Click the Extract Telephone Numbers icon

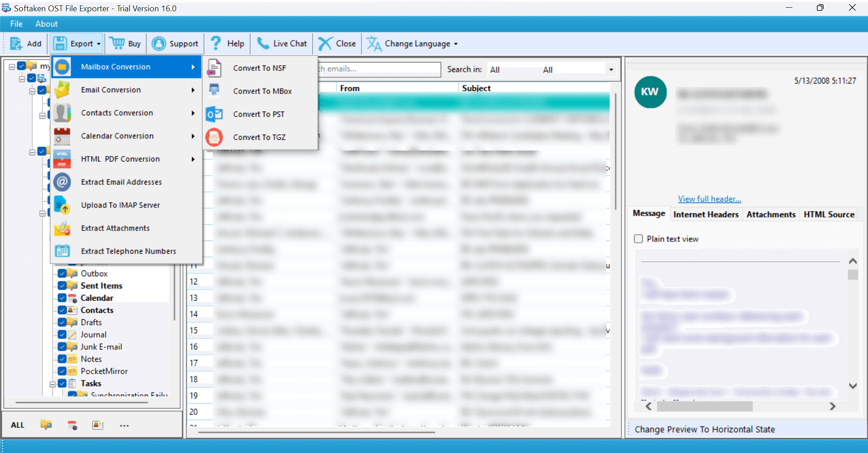[62, 251]
